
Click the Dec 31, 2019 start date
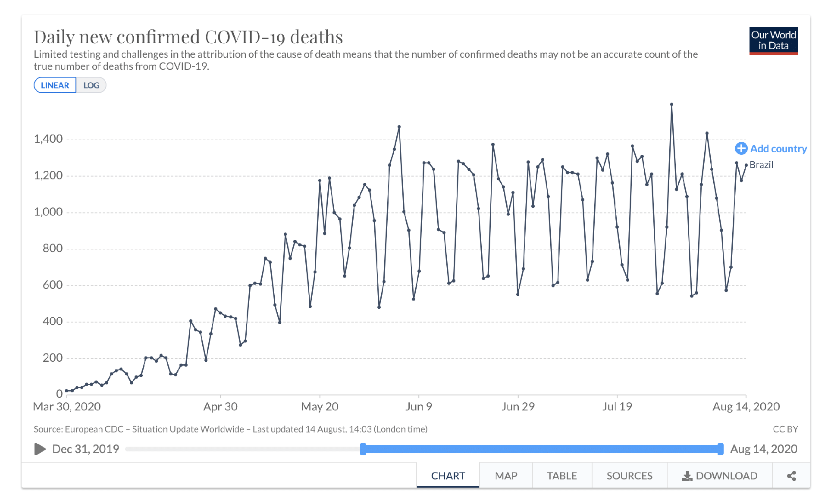85,449
